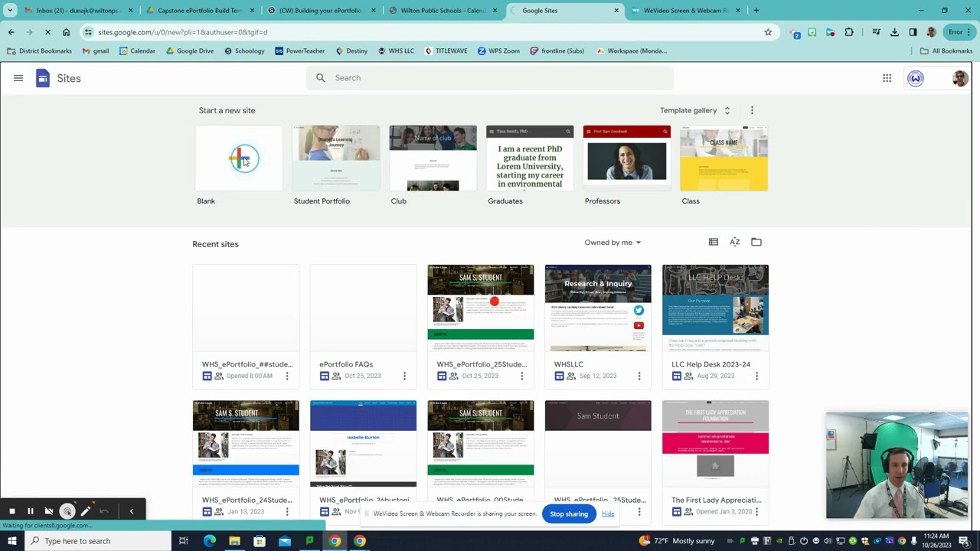Open the TITLEWAVE bookmark

(446, 51)
